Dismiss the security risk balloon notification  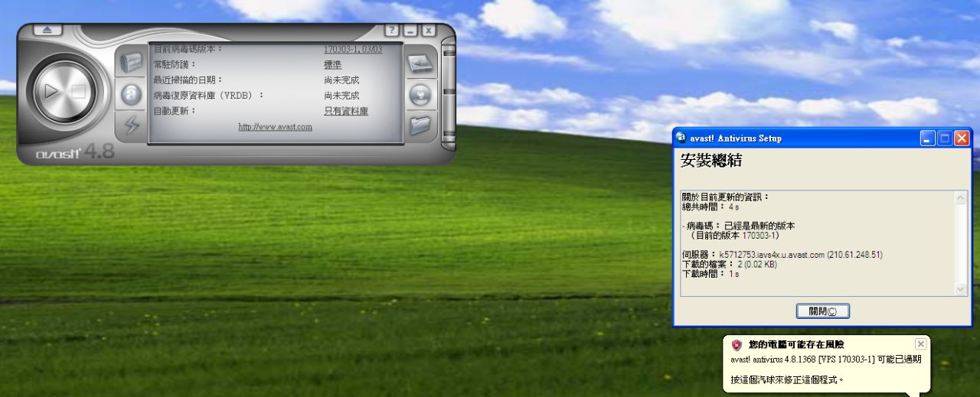(920, 344)
